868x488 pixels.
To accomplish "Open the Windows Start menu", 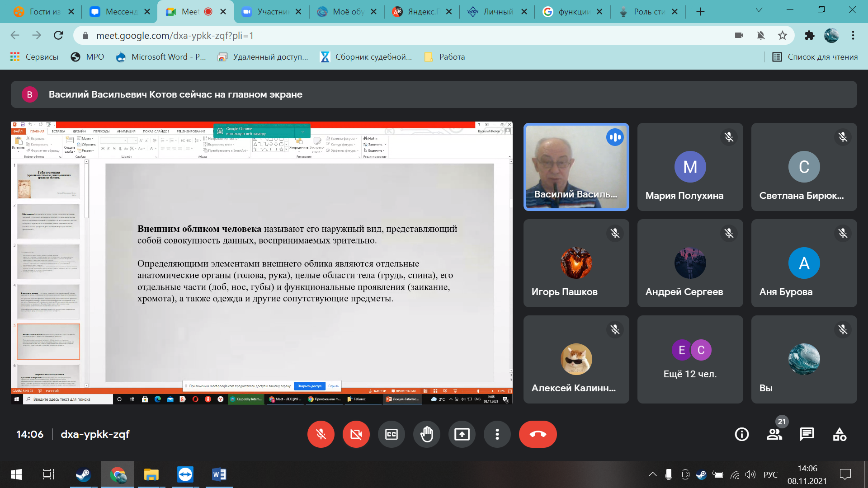I will 16,474.
